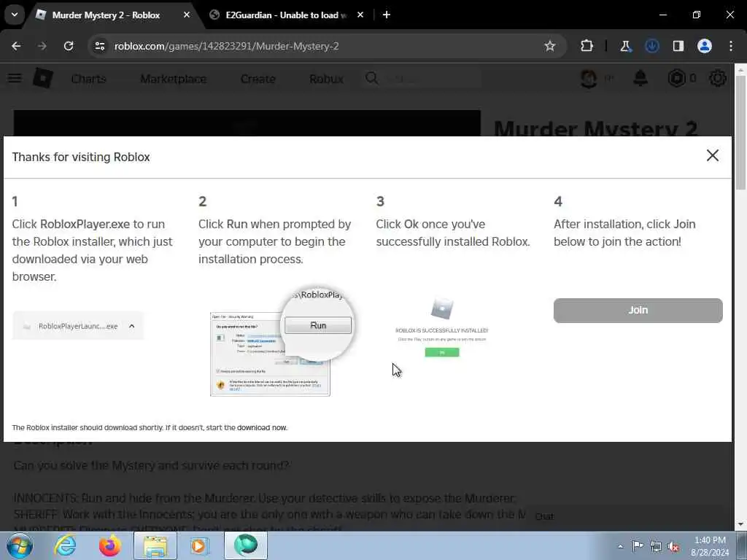The width and height of the screenshot is (747, 560).
Task: Open a new browser tab
Action: point(387,15)
